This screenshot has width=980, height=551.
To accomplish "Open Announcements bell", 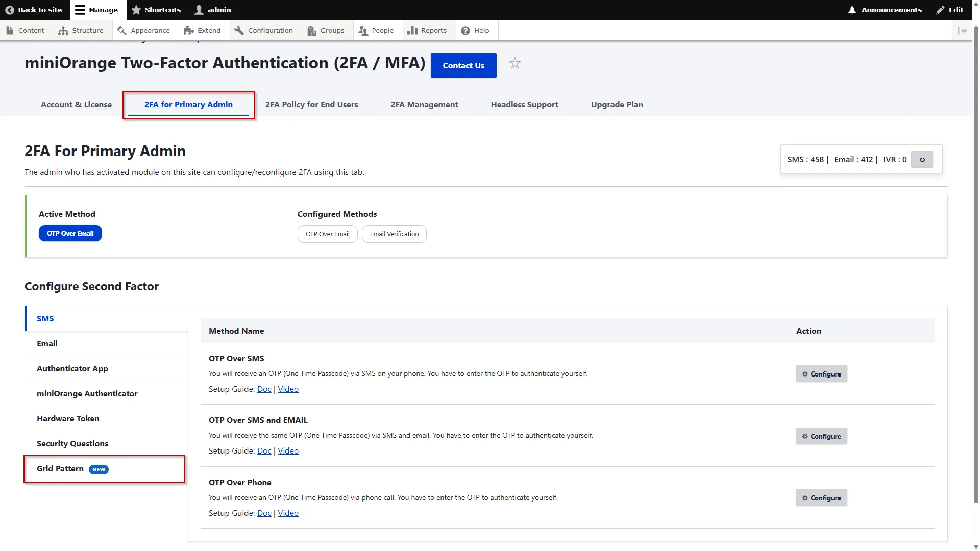I will point(885,10).
